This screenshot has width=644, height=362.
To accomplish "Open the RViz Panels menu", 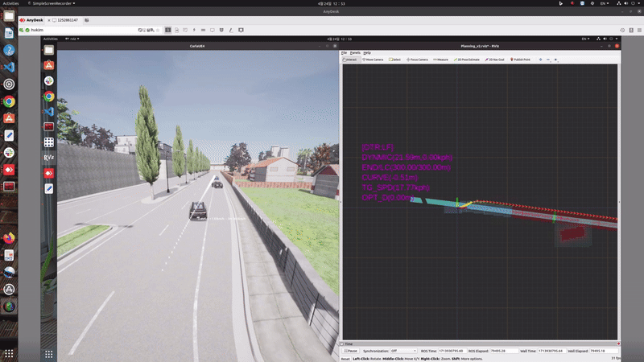I will 355,52.
